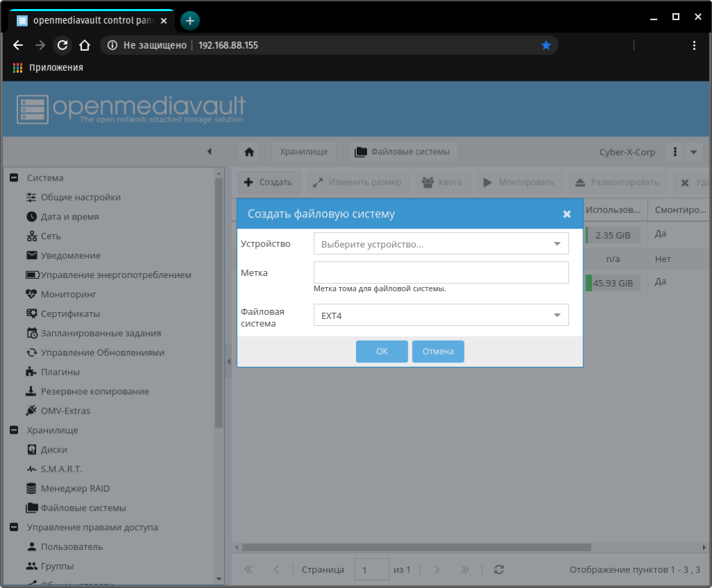Click the OMV-Extras plug icon
The width and height of the screenshot is (712, 588).
pyautogui.click(x=31, y=411)
